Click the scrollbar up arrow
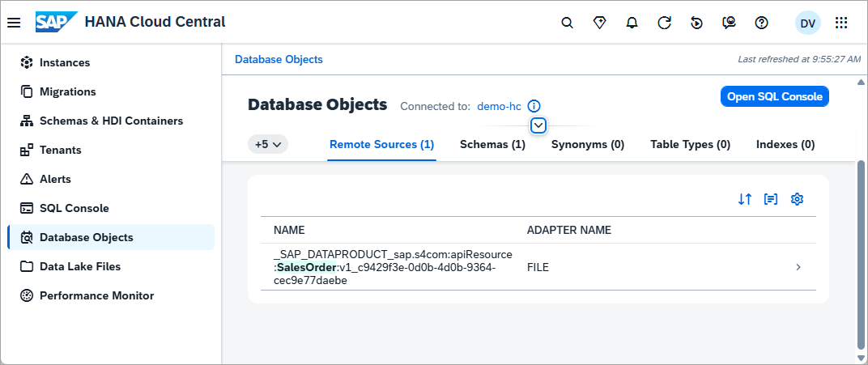Viewport: 868px width, 365px height. pos(861,83)
